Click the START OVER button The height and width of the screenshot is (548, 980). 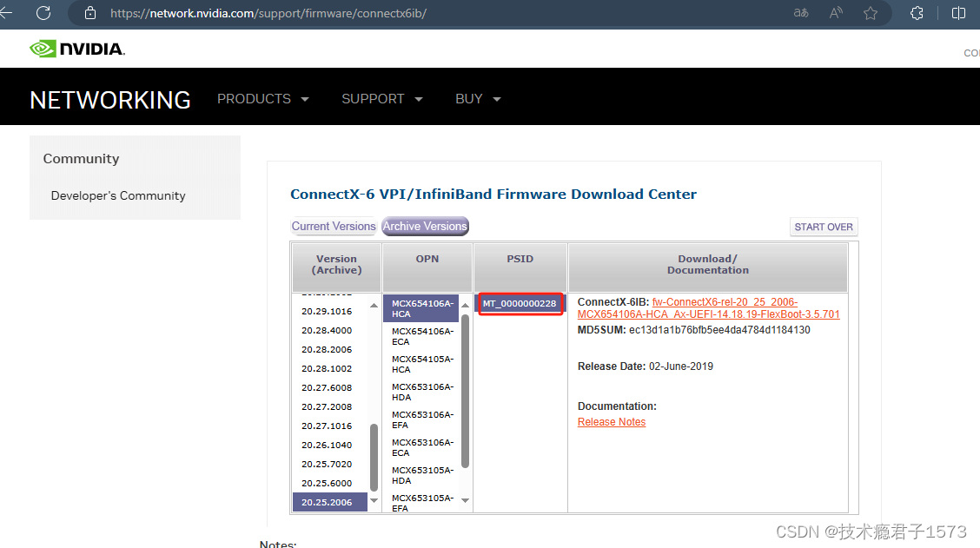[x=823, y=226]
